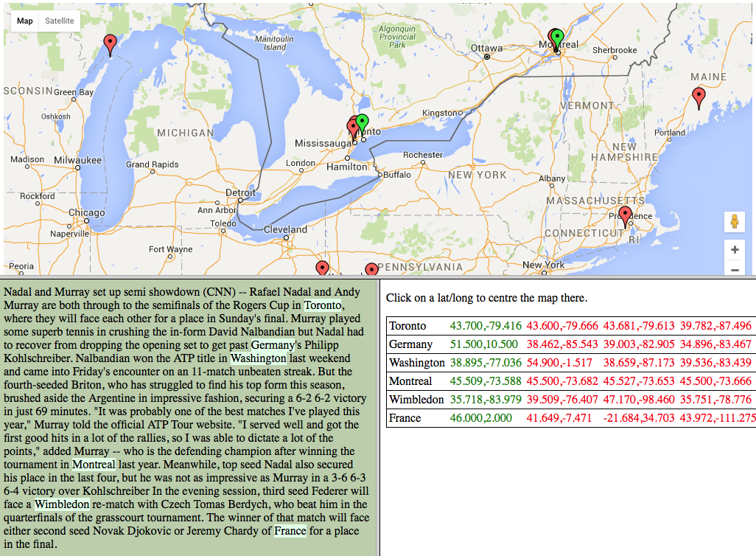Click Milwaukee label on the map
Screen dimensions: 756x556
pyautogui.click(x=77, y=160)
